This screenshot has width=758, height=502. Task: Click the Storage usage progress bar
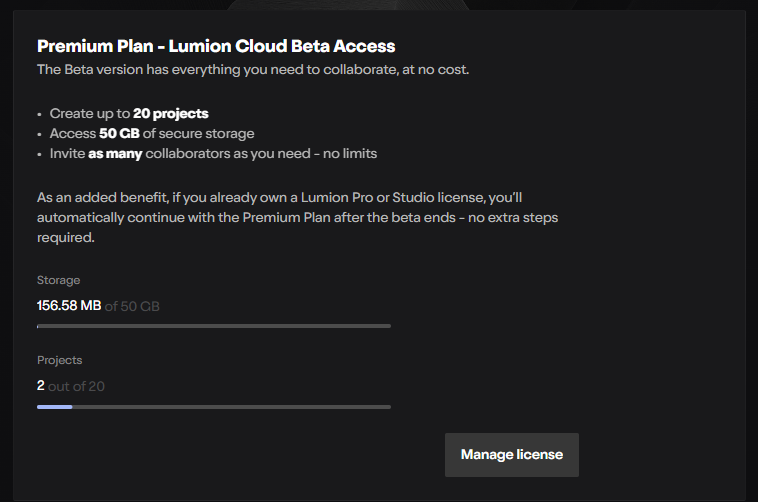coord(213,326)
